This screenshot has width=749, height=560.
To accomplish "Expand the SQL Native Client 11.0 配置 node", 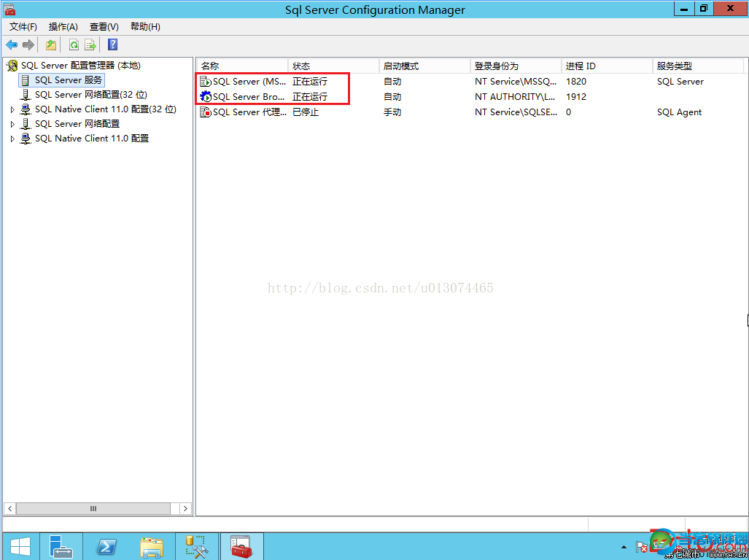I will click(13, 139).
